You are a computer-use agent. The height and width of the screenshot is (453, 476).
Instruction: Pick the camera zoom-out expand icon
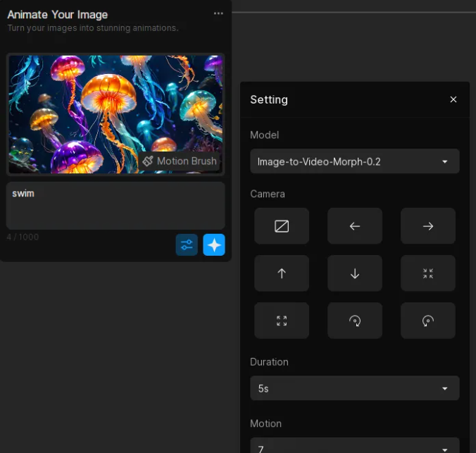tap(282, 321)
